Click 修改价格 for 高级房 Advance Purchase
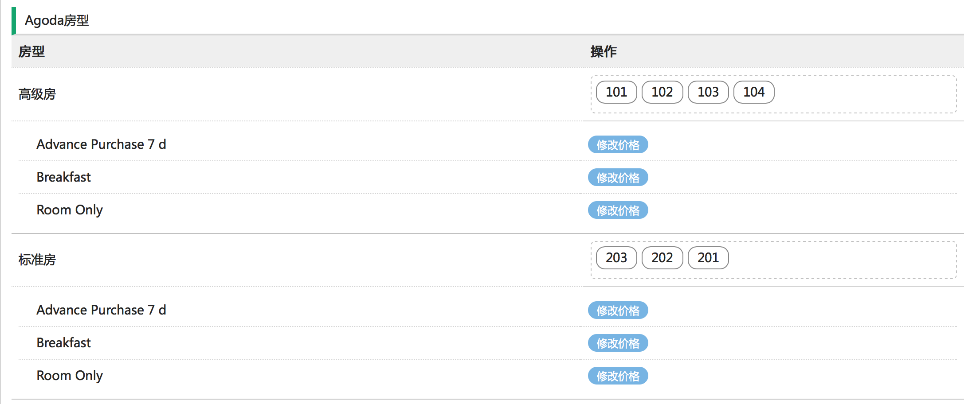The image size is (980, 404). pyautogui.click(x=618, y=145)
